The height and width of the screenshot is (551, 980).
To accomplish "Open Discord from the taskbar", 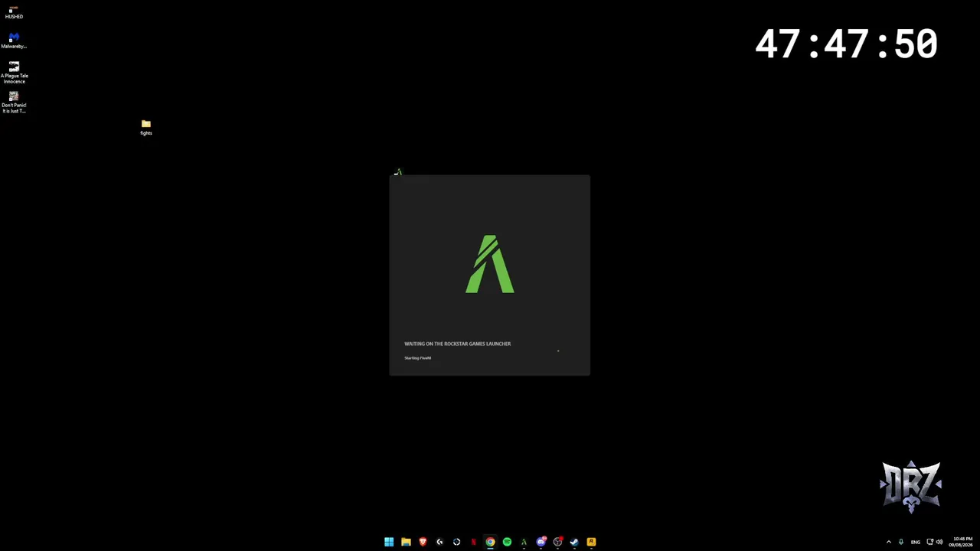I will (x=541, y=542).
